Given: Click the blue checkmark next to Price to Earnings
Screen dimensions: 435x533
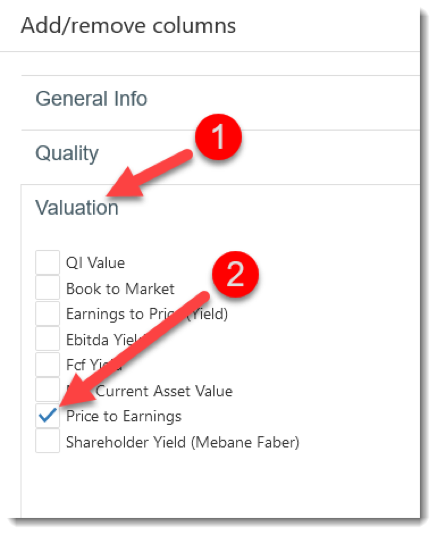Looking at the screenshot, I should (x=48, y=415).
